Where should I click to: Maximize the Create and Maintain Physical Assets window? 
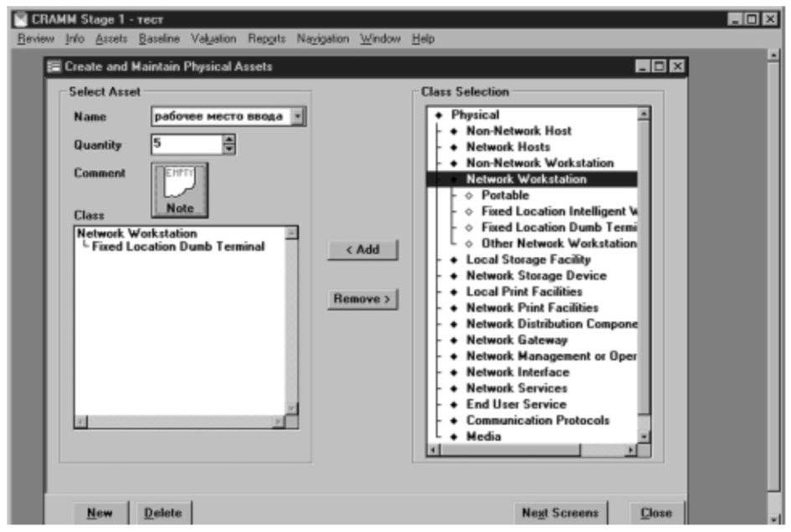point(658,67)
